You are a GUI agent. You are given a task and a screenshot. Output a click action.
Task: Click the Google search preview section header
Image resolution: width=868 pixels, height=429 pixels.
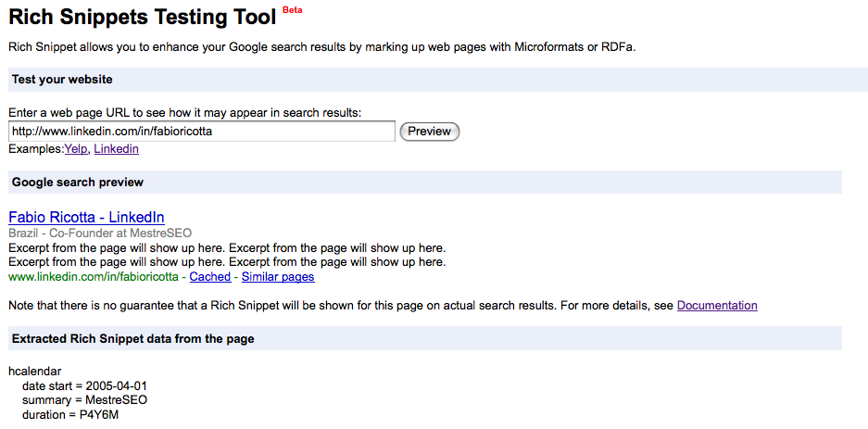point(78,182)
